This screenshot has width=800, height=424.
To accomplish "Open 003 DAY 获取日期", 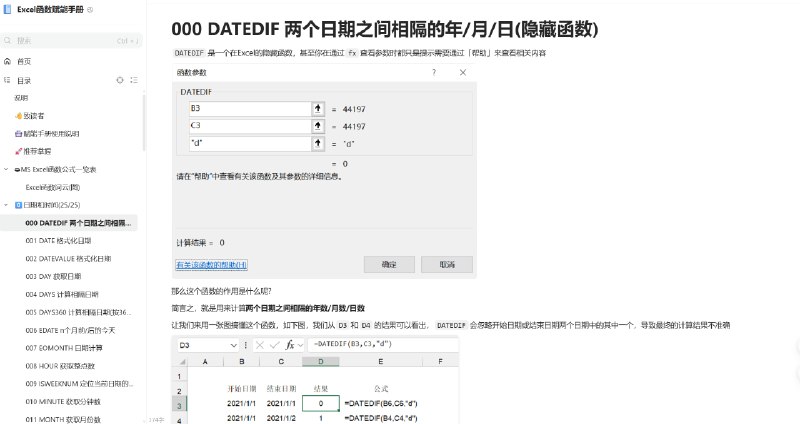I will pos(53,277).
